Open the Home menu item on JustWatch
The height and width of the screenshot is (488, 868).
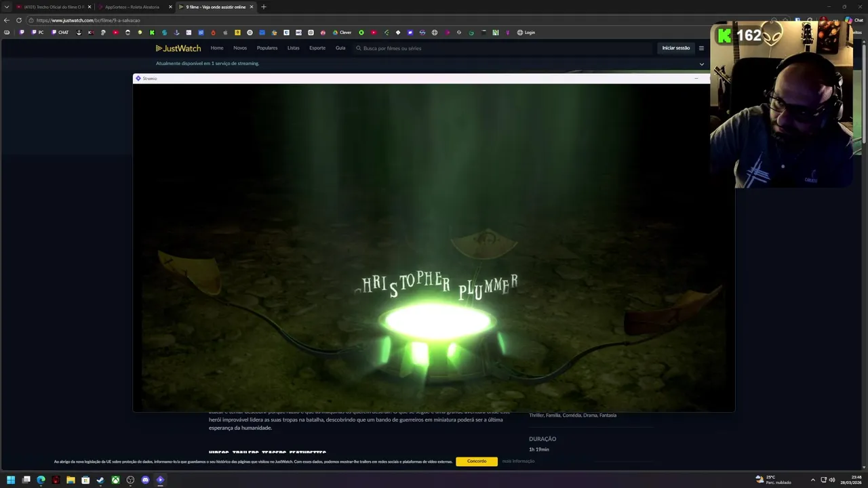[217, 48]
